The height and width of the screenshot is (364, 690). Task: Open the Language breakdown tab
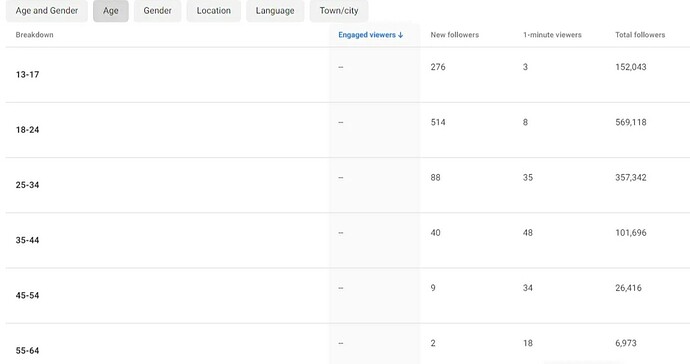pyautogui.click(x=275, y=11)
